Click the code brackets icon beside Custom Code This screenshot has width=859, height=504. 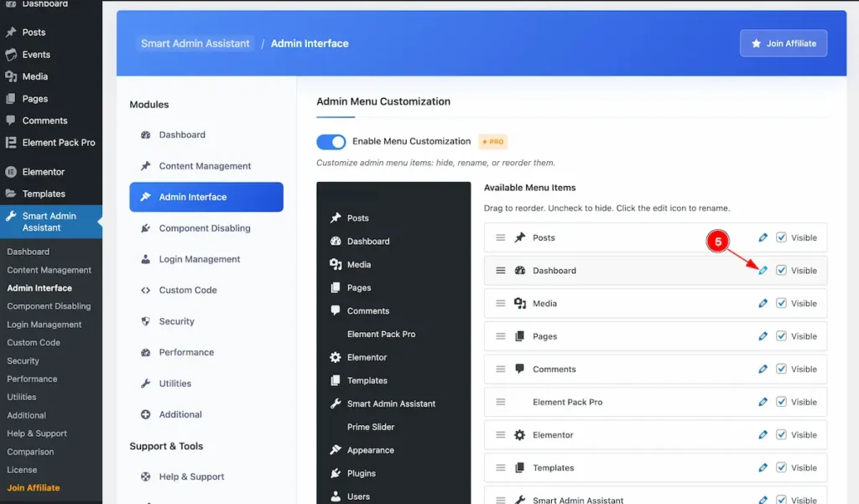pos(145,290)
